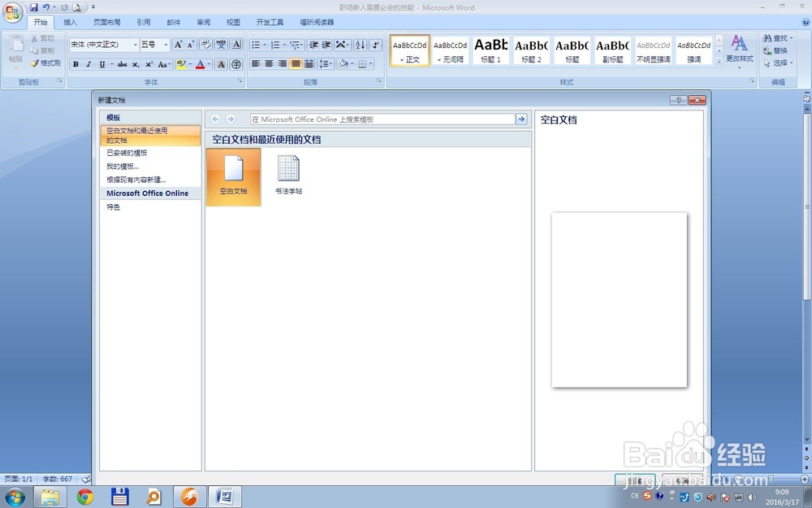The height and width of the screenshot is (508, 812).
Task: Open the Font dialog launcher
Action: coord(240,81)
